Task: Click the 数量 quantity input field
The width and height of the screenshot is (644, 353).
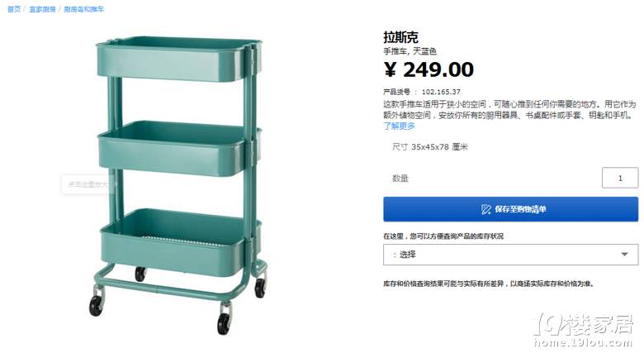Action: (620, 178)
